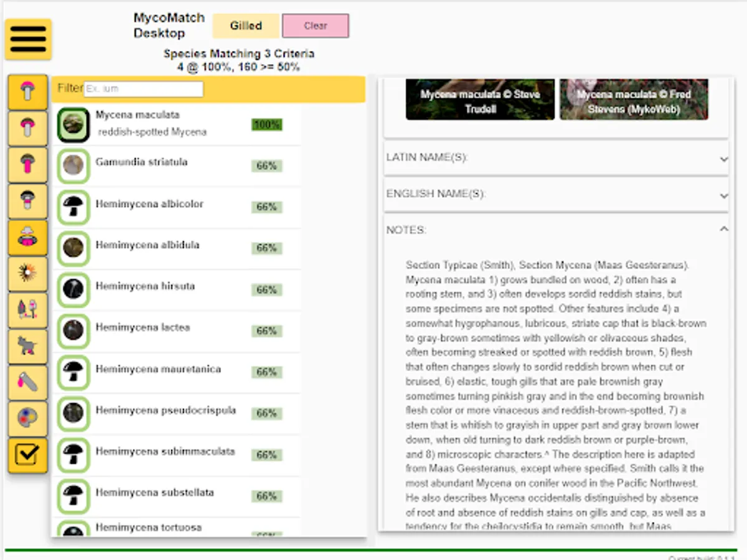Select the Hemimycena substellata species name

click(154, 493)
